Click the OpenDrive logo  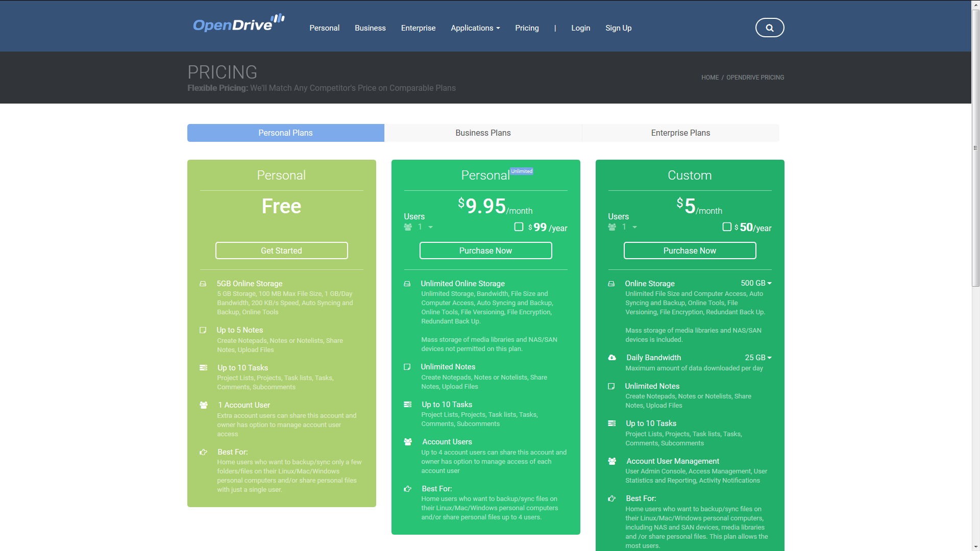coord(238,23)
